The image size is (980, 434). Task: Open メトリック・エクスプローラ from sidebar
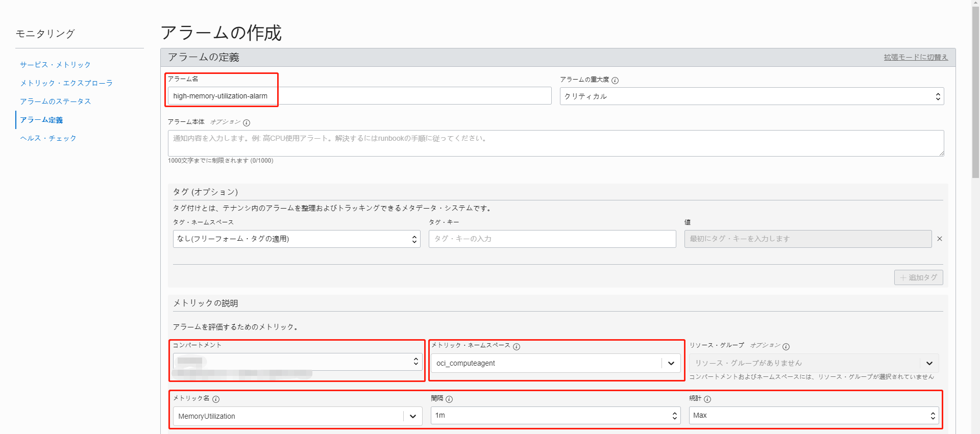tap(66, 83)
